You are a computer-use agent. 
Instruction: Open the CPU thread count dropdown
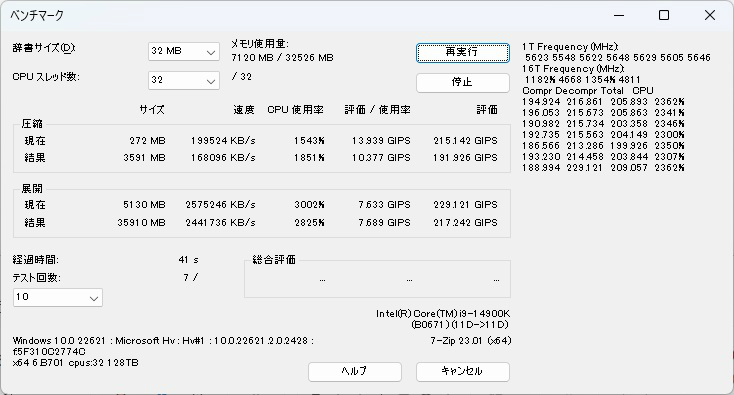(x=184, y=80)
